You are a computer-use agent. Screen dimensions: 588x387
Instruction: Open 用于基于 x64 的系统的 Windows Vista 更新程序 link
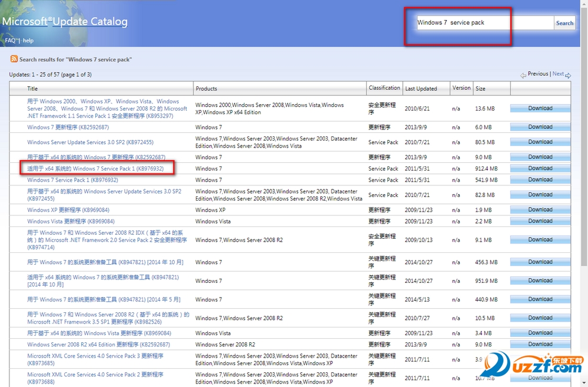(99, 333)
